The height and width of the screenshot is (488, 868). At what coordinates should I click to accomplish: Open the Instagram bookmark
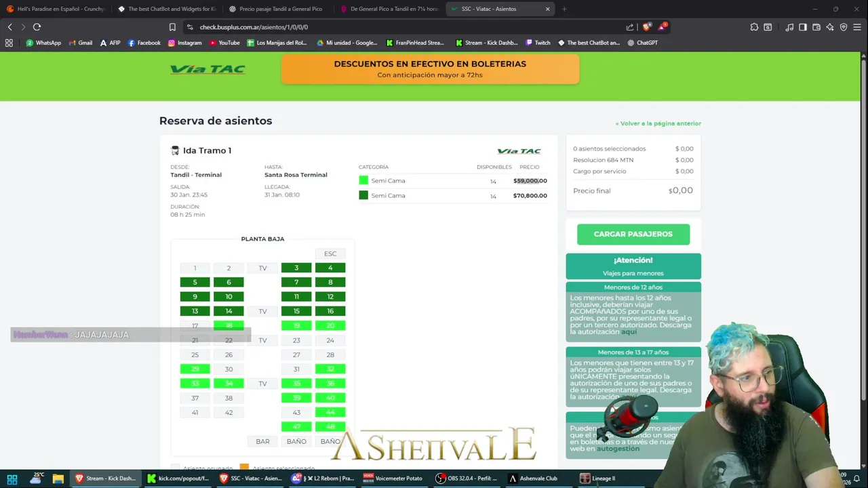(x=184, y=43)
